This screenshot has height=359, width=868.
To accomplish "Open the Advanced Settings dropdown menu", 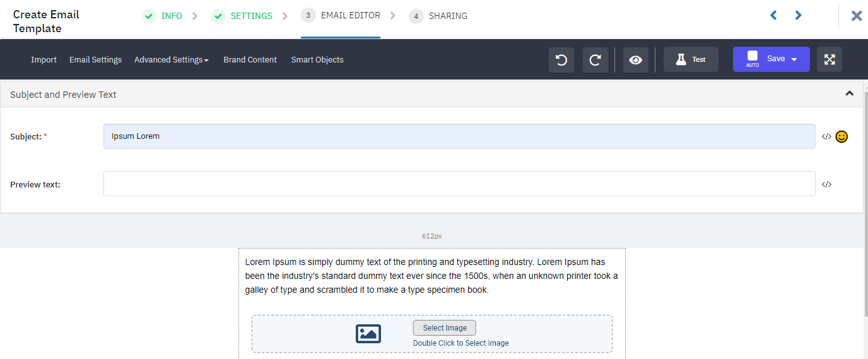I will click(x=172, y=60).
